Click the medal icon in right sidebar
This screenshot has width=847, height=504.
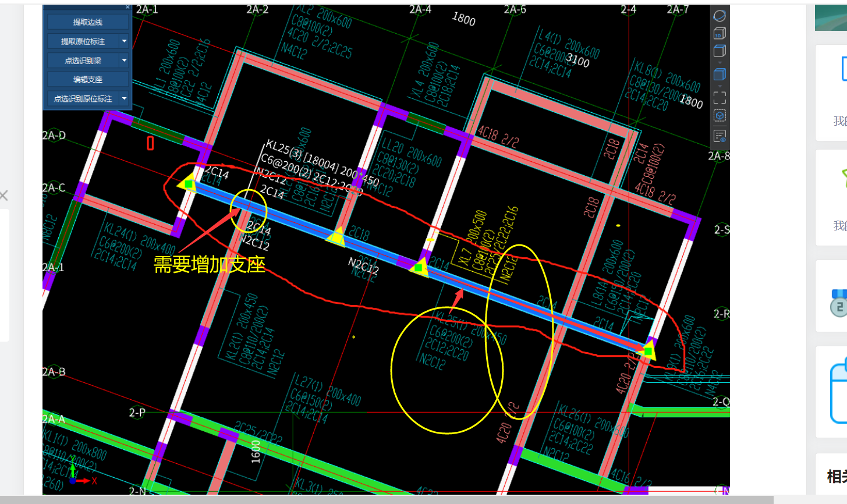click(x=839, y=303)
